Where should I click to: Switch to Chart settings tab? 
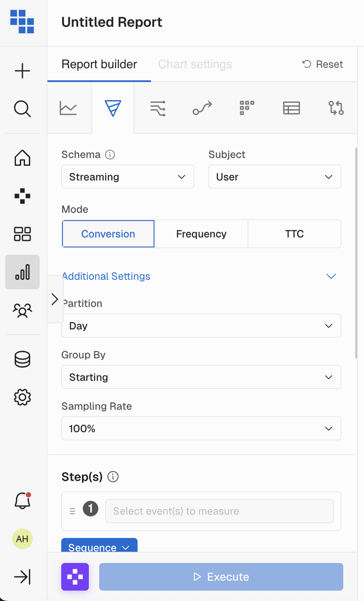pos(195,64)
